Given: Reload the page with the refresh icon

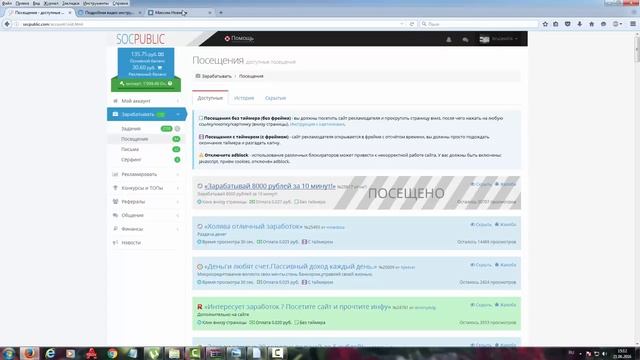Looking at the screenshot, I should [412, 24].
